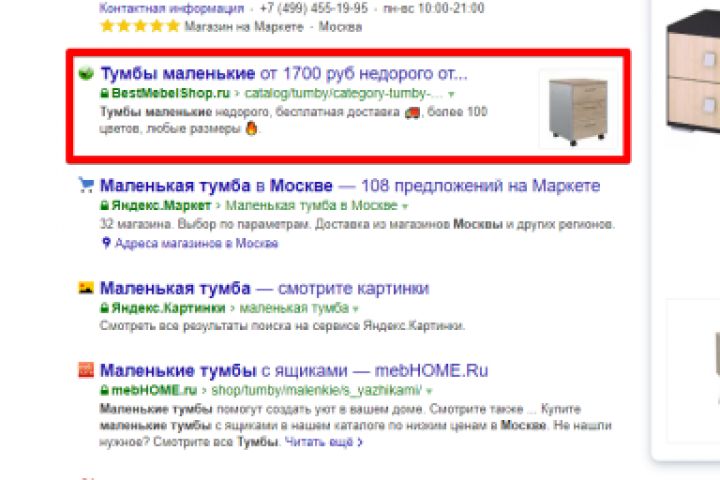Click the lock icon beside Яндекс.Картинки
Screen dimensions: 720x480
(105, 308)
